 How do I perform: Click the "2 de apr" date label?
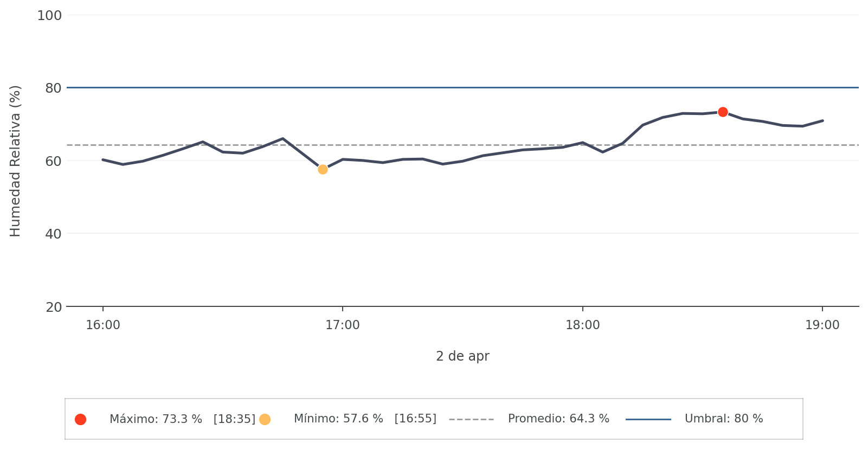click(x=462, y=356)
